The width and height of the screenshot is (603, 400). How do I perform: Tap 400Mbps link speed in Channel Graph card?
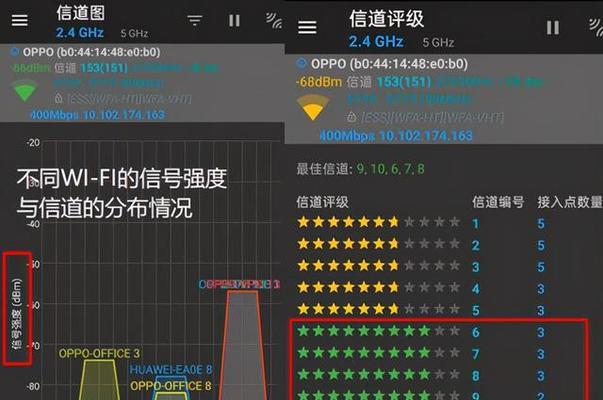click(x=54, y=115)
